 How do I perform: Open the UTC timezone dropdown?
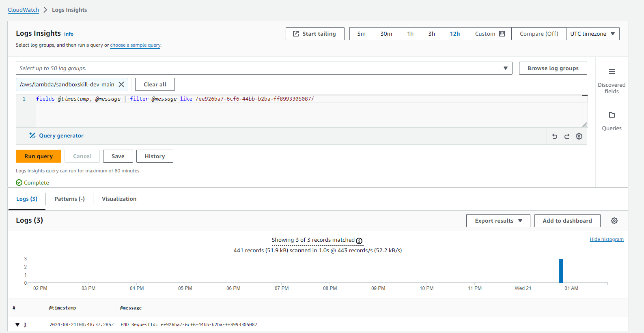[593, 34]
